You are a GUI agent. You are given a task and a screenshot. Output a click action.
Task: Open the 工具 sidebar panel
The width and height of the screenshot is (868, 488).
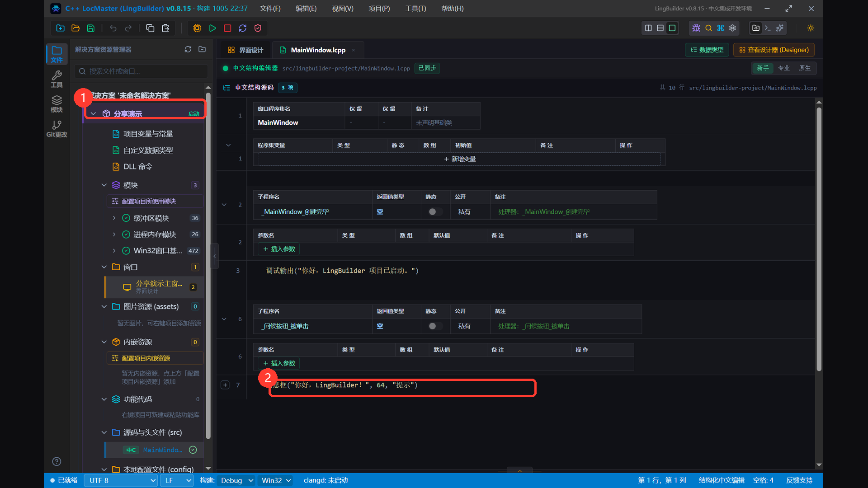click(57, 79)
